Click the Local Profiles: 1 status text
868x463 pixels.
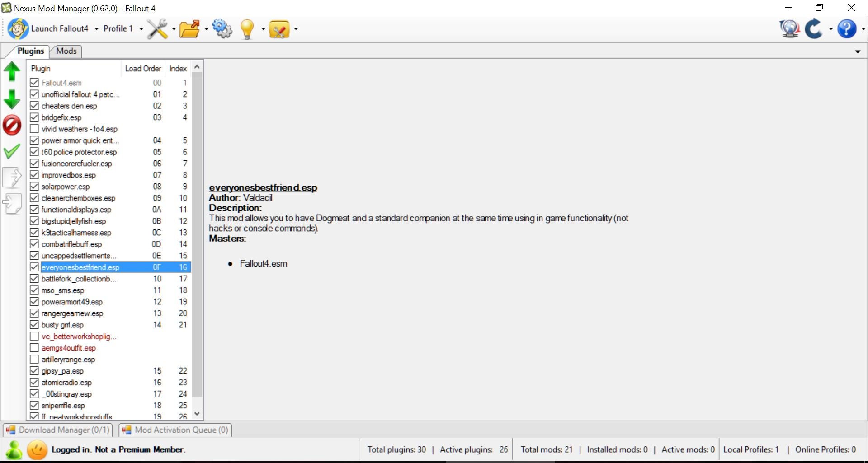pyautogui.click(x=751, y=449)
